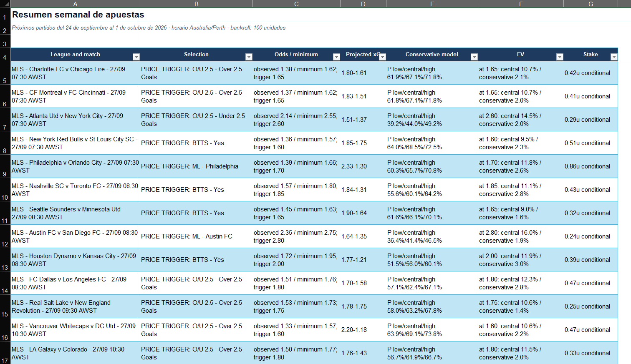
Task: Click the 'League and match' header cell
Action: point(76,55)
